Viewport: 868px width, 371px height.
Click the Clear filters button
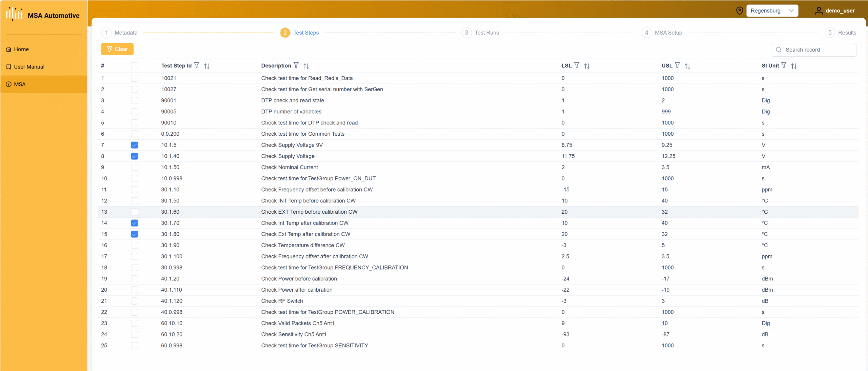[117, 49]
